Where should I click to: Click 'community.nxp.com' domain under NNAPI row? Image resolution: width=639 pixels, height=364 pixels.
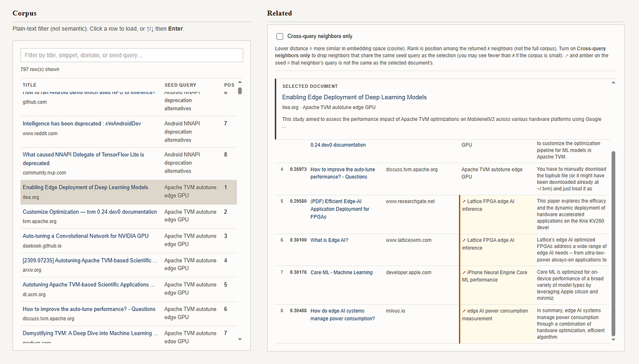point(44,173)
